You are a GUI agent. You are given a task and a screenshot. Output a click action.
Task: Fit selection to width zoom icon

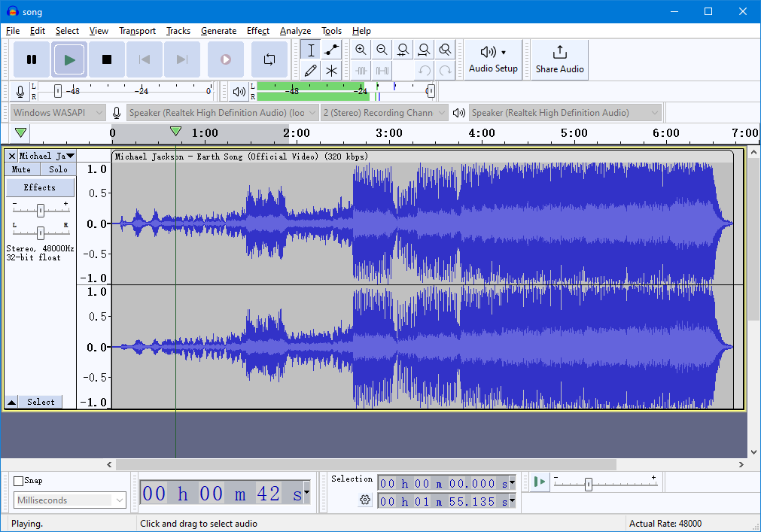[403, 50]
